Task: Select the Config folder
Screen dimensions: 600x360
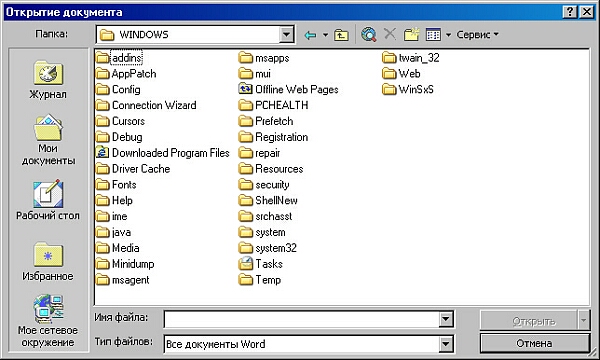Action: pos(118,89)
